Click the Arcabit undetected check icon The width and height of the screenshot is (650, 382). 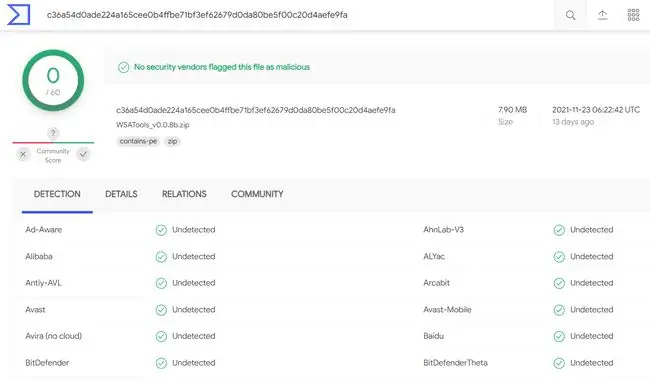559,283
